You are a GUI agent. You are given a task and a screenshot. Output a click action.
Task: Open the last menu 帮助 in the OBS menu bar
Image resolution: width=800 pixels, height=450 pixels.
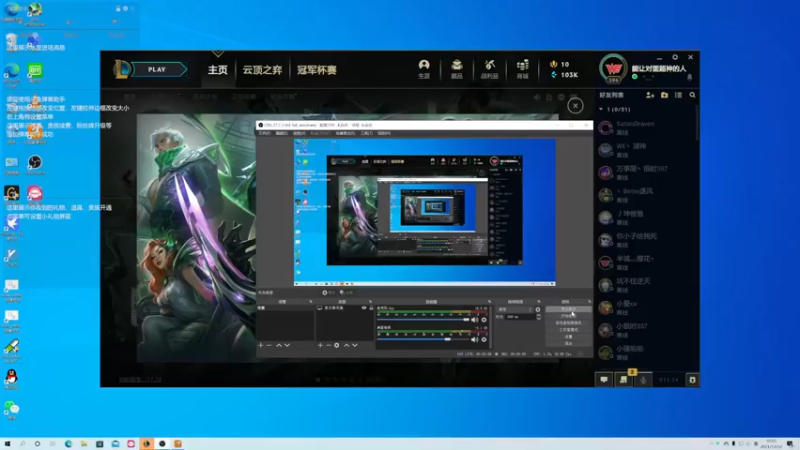(384, 133)
